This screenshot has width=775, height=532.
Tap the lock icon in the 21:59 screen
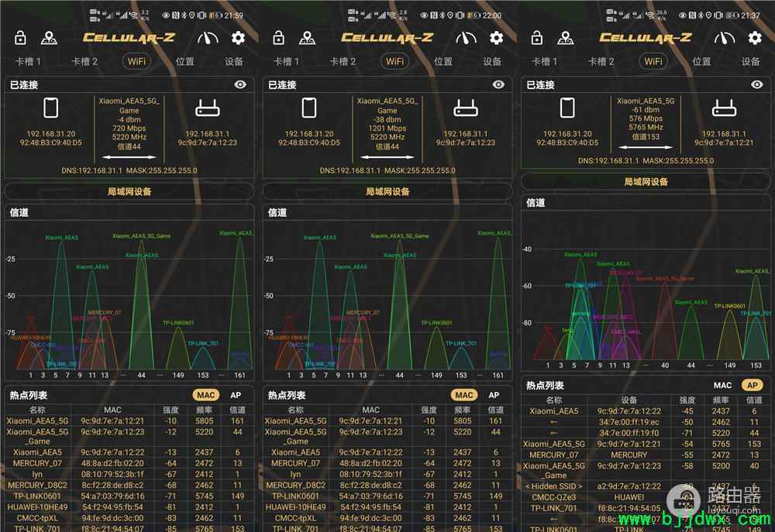pos(20,37)
